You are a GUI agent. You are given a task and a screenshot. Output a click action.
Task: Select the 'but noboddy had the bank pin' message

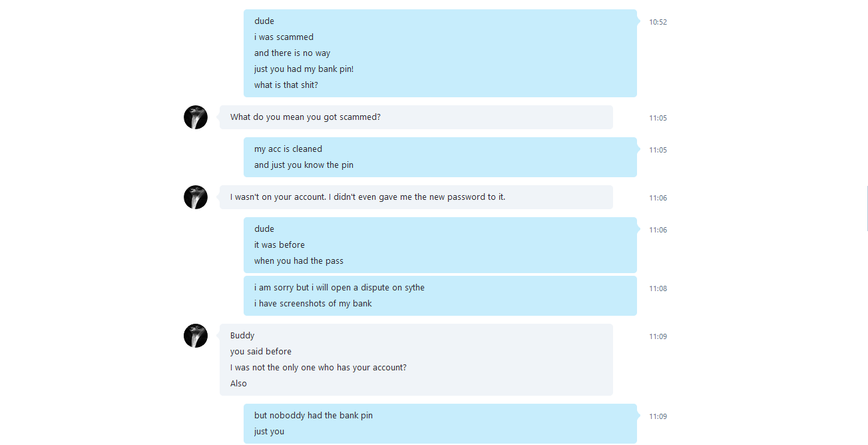pos(440,424)
